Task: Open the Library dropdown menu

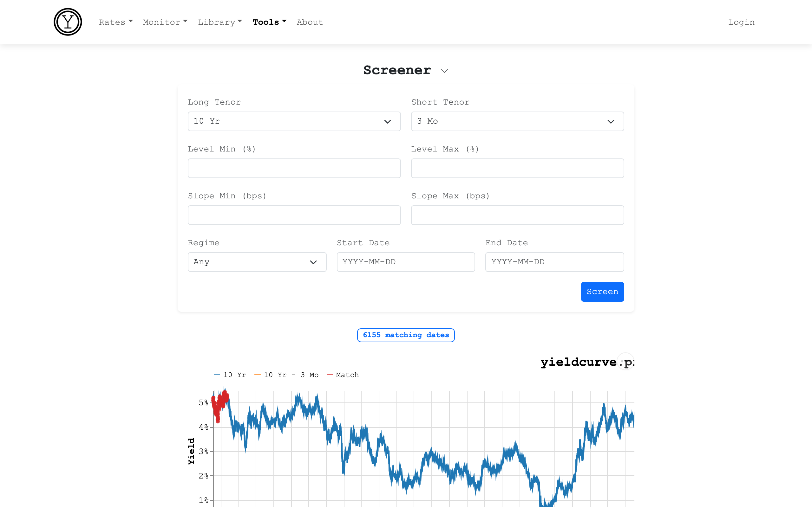Action: (220, 22)
